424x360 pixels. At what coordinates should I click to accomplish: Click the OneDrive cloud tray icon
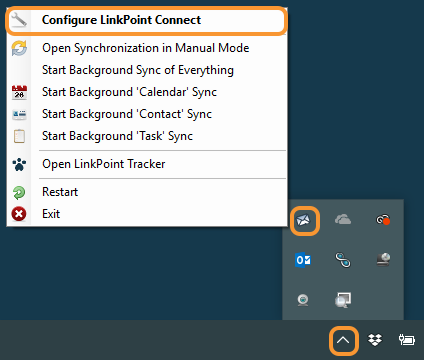click(343, 220)
